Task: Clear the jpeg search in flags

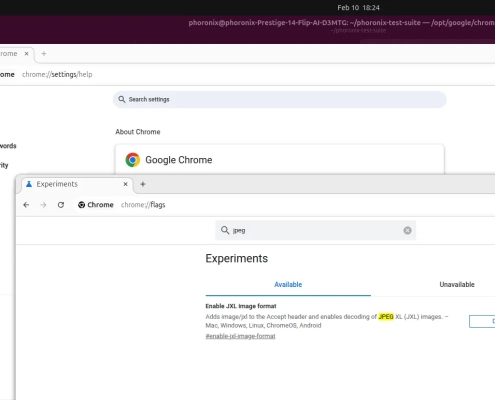Action: tap(407, 230)
